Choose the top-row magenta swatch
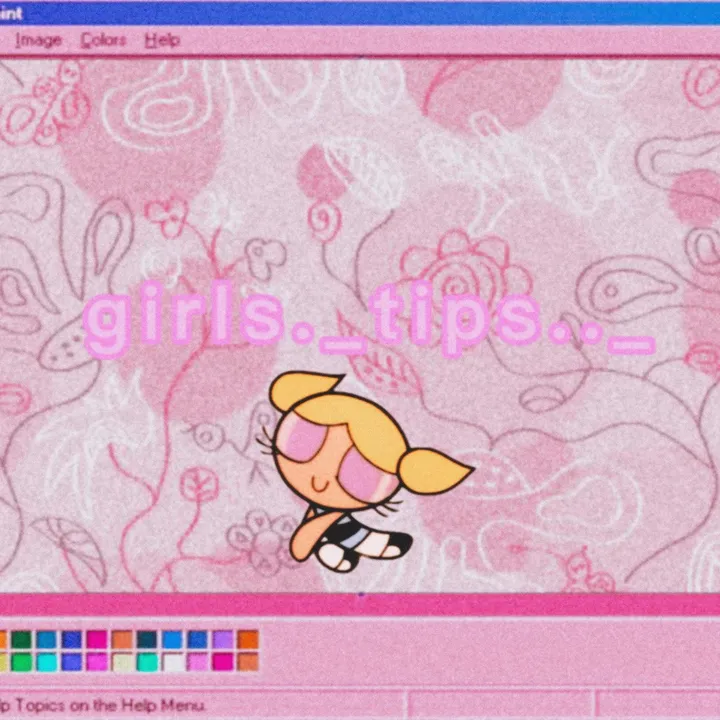This screenshot has height=720, width=720. point(97,640)
